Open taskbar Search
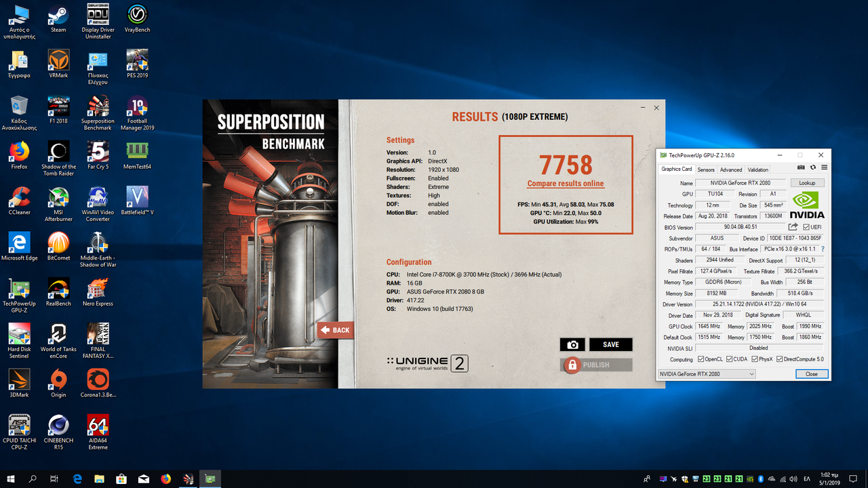This screenshot has width=868, height=488. pos(33,479)
